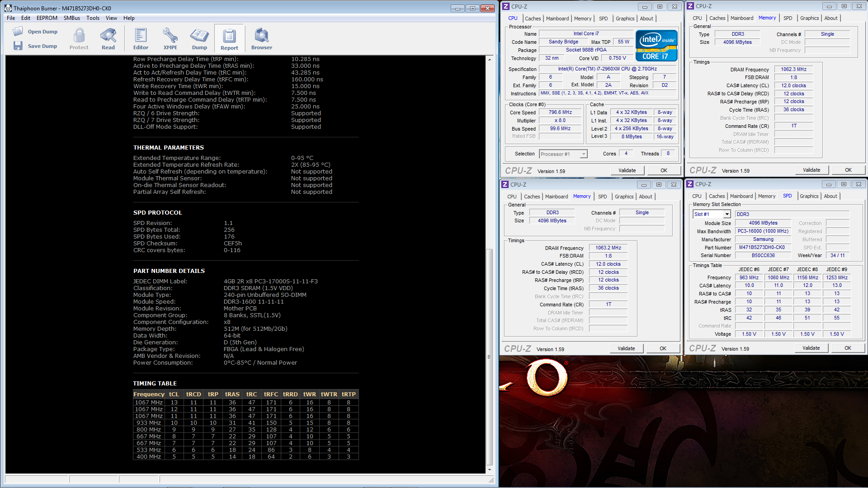Click the Save Dump floppy icon
This screenshot has height=488, width=868.
point(18,46)
